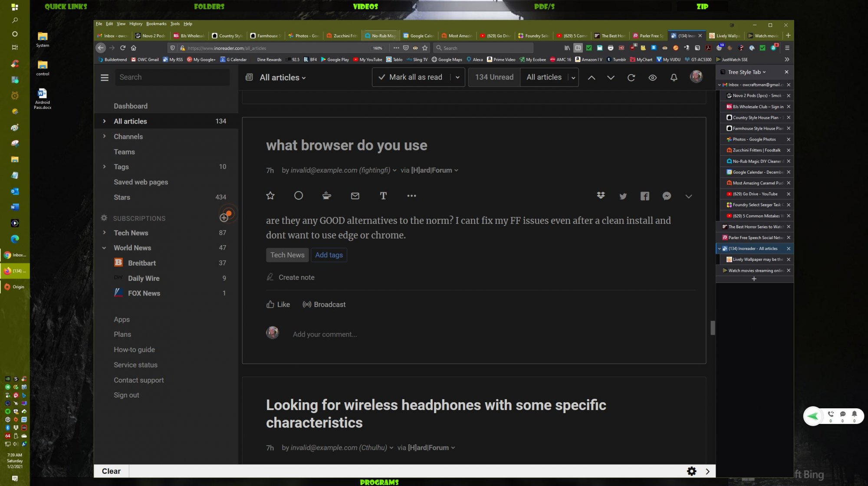Click Create note
Viewport: 868px width, 486px height.
pyautogui.click(x=290, y=277)
